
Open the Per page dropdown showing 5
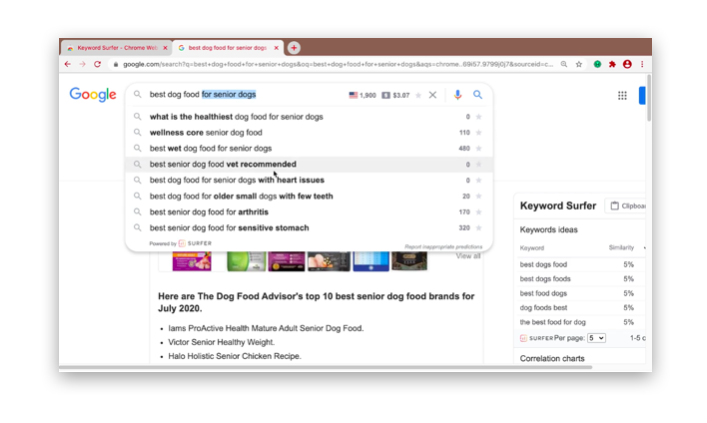pyautogui.click(x=596, y=338)
